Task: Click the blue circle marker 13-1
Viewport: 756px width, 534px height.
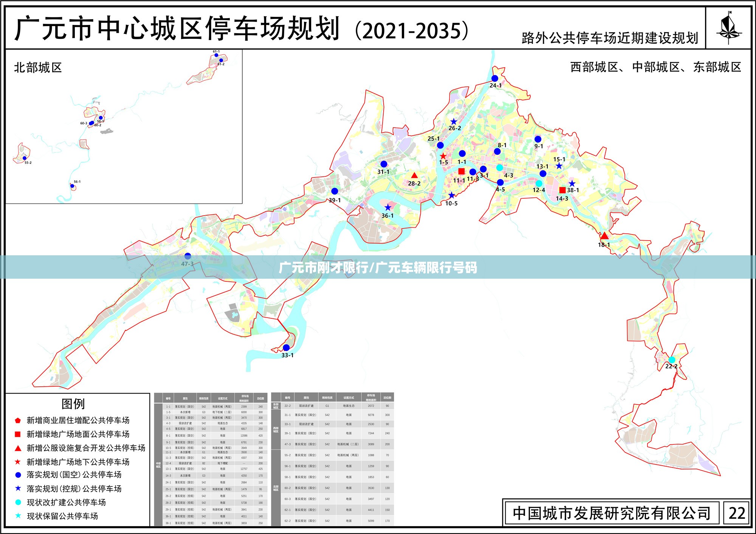Action: click(543, 174)
